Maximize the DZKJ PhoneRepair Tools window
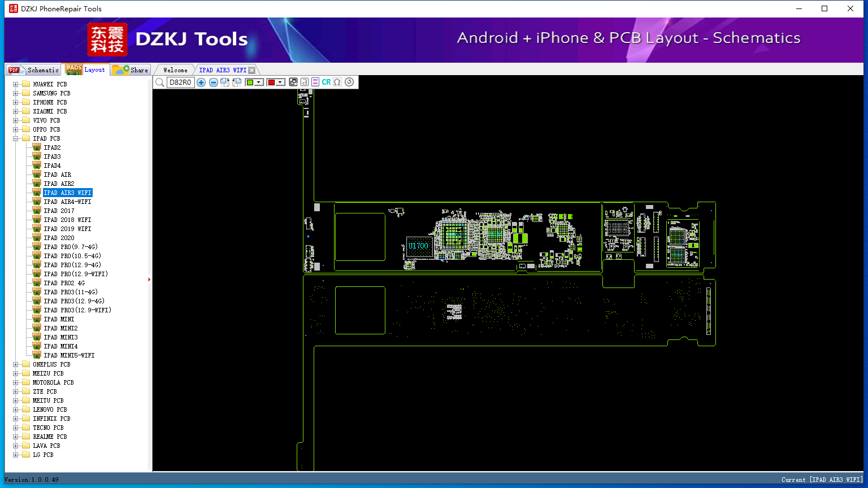Image resolution: width=868 pixels, height=488 pixels. tap(824, 8)
